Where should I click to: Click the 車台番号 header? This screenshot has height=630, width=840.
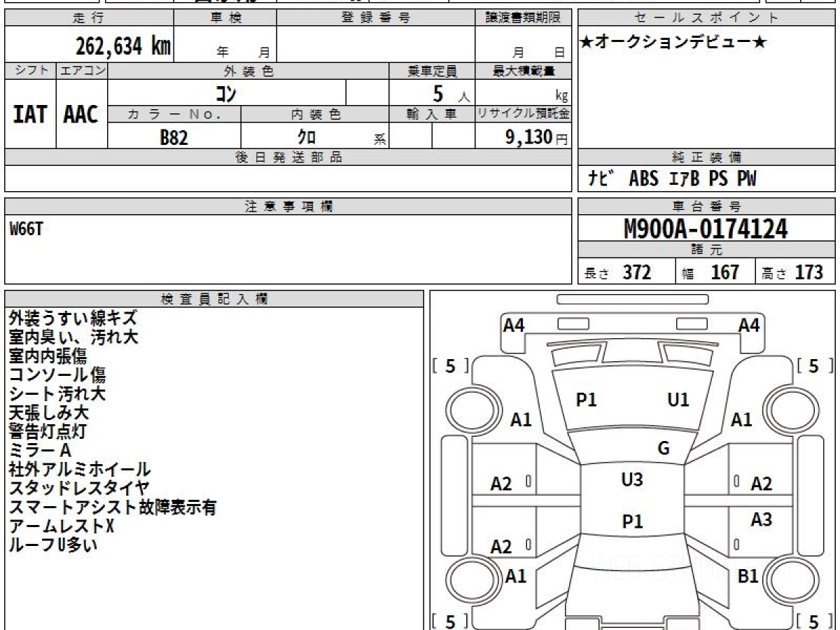coord(706,206)
